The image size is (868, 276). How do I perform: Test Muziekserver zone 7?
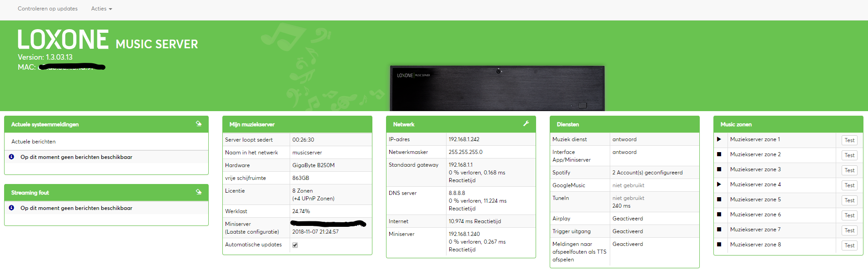click(849, 230)
